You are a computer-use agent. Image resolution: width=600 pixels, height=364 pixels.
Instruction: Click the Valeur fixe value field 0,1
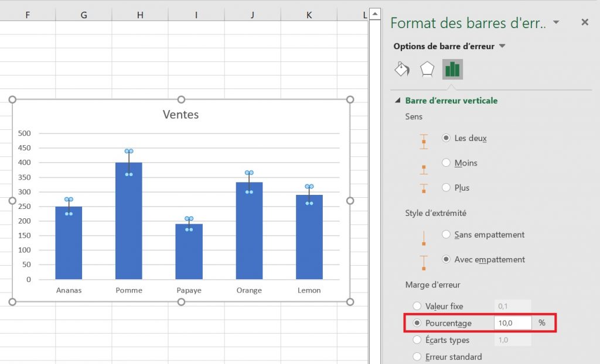tap(513, 306)
